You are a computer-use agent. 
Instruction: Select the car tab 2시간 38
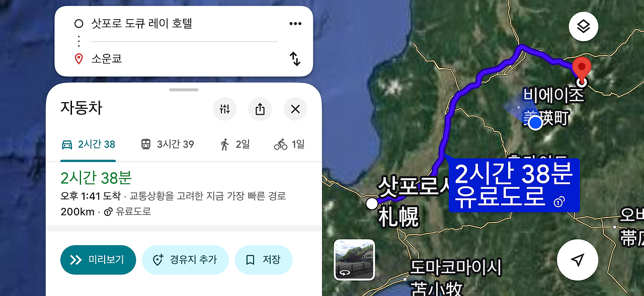(88, 144)
